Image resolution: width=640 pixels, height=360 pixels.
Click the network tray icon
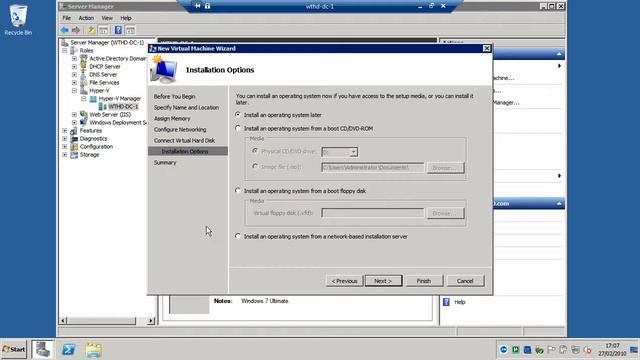tap(576, 350)
